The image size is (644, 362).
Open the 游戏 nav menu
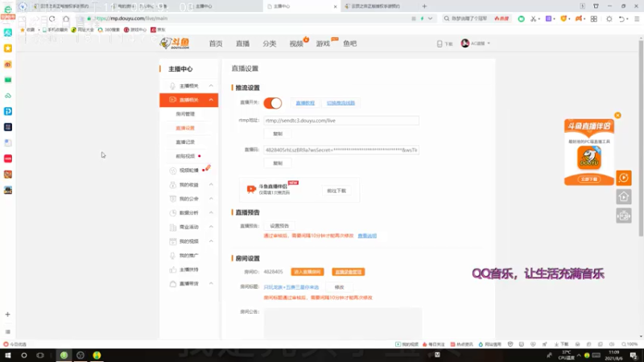(324, 43)
